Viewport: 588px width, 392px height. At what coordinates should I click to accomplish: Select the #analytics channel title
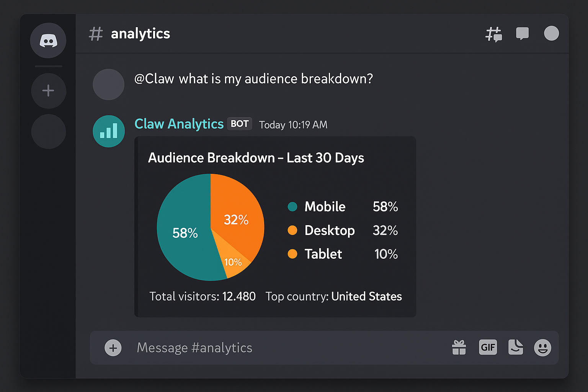(x=140, y=34)
